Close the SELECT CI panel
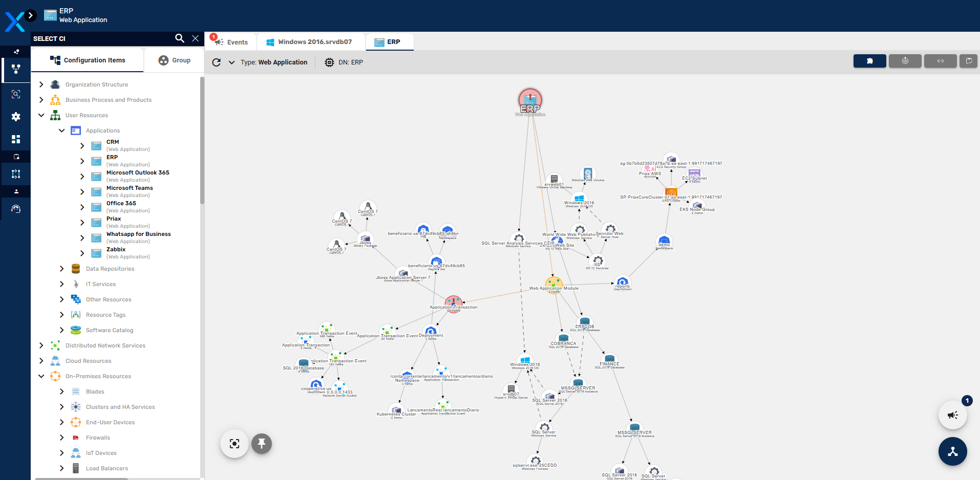Image resolution: width=980 pixels, height=480 pixels. (195, 38)
